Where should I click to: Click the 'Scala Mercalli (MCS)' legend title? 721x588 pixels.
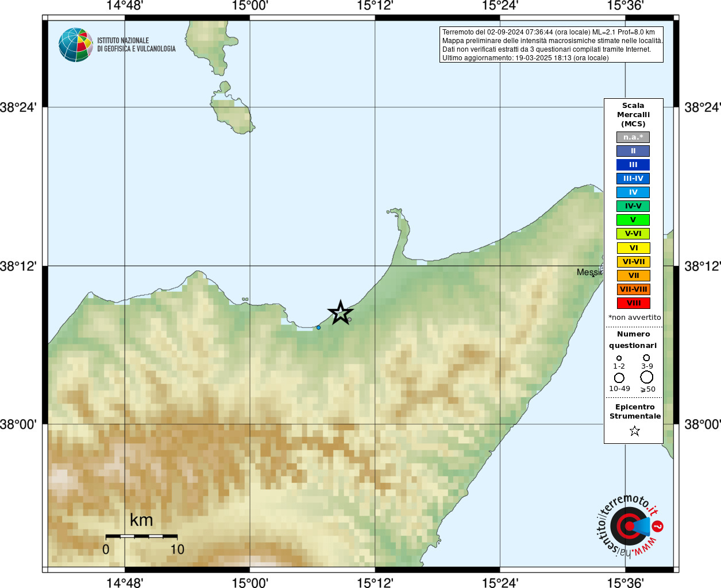(633, 115)
